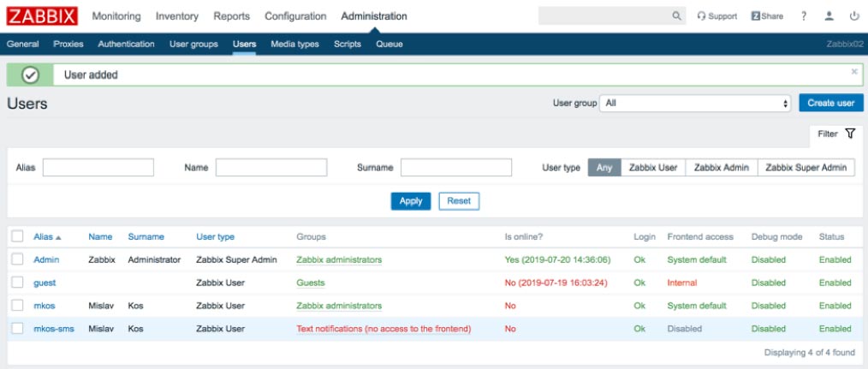The image size is (868, 369).
Task: Open the Administration menu
Action: [374, 16]
